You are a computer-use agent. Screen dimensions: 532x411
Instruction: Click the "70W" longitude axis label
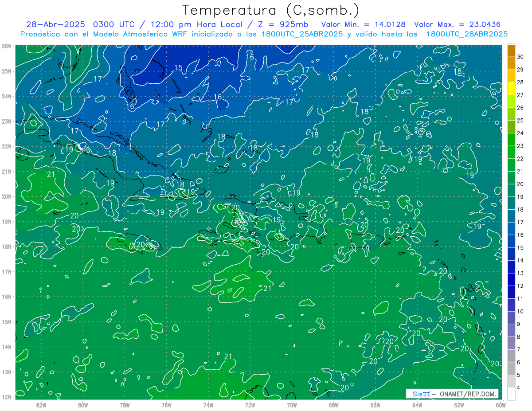click(292, 405)
